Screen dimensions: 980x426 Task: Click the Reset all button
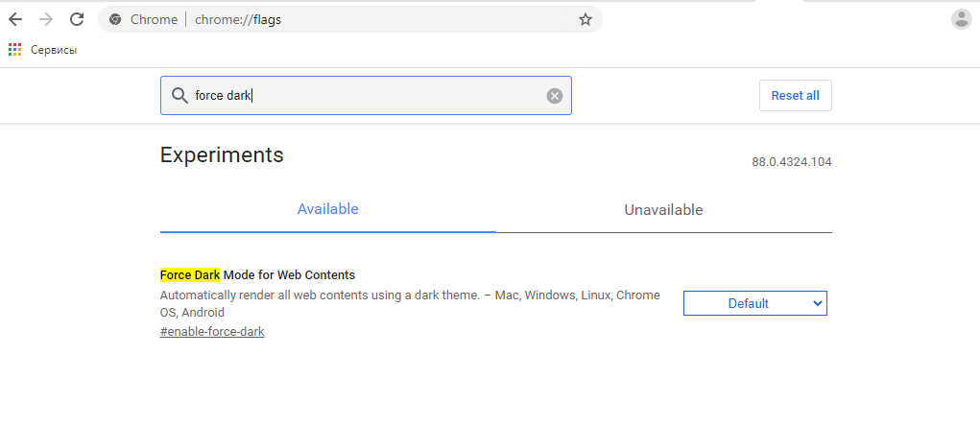pos(795,96)
